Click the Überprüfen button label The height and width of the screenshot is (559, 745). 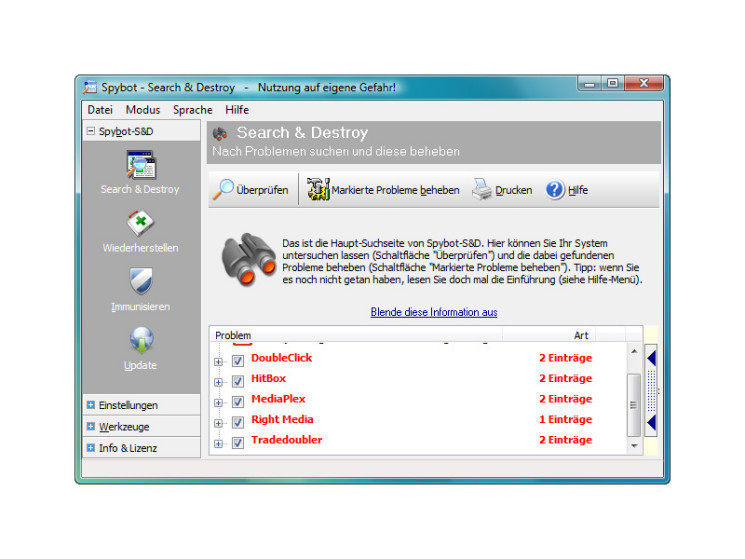pos(262,190)
